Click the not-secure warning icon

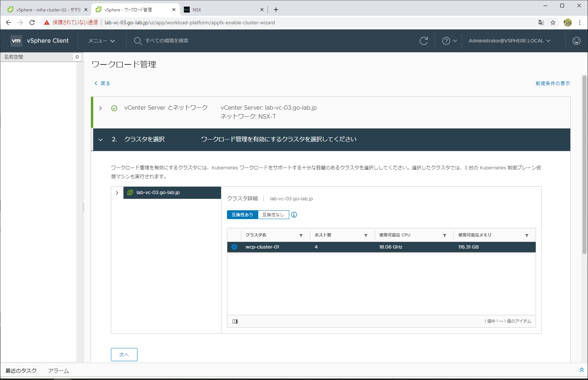point(47,22)
